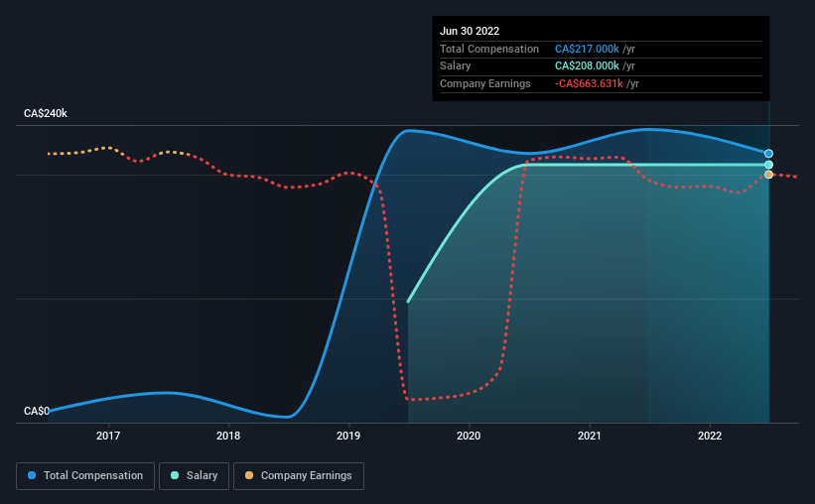
Task: Toggle the Total Compensation legend button
Action: [85, 476]
